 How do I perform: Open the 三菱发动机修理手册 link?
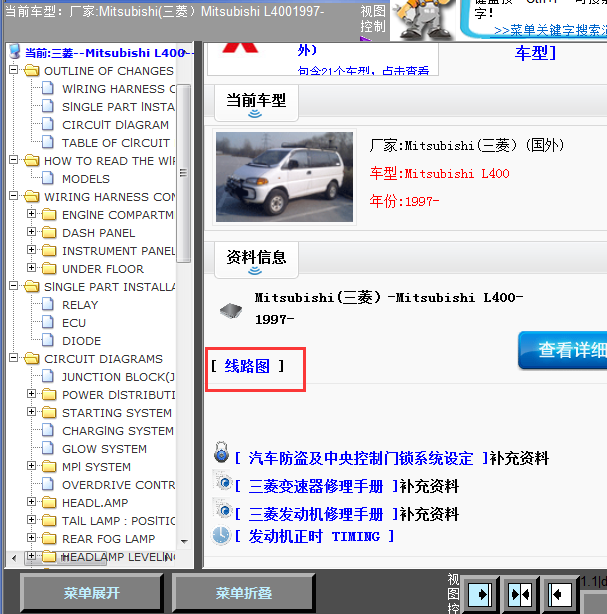(316, 514)
